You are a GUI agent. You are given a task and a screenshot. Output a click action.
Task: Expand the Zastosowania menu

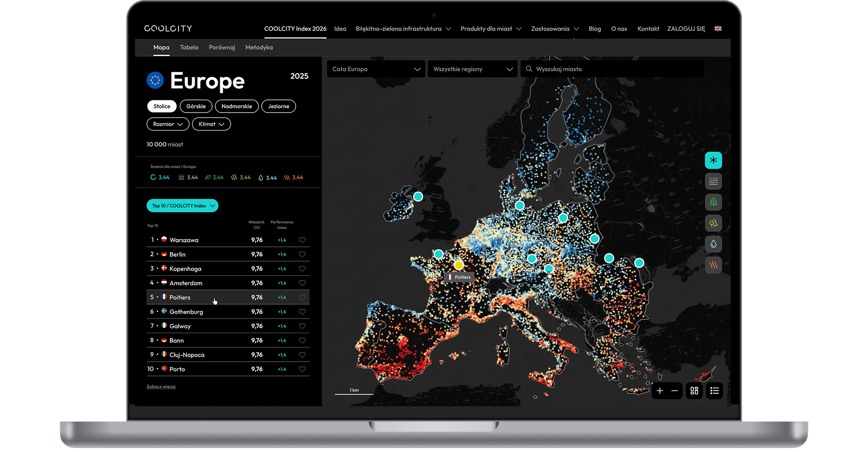point(555,28)
